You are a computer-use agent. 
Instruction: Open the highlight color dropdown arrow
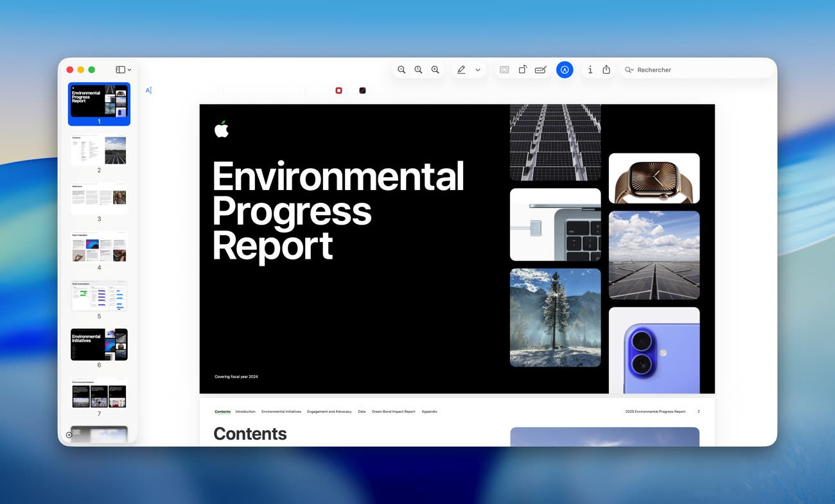click(x=478, y=70)
